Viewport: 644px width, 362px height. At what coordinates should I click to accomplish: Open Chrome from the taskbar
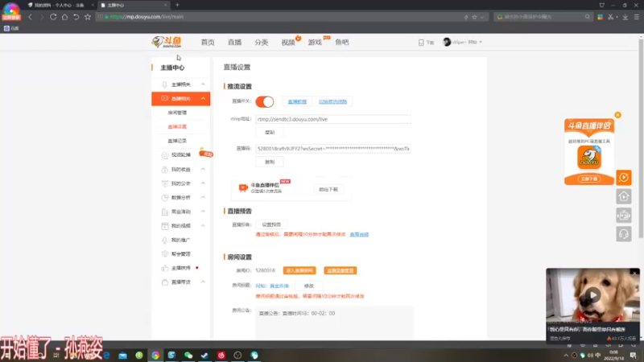tap(155, 355)
